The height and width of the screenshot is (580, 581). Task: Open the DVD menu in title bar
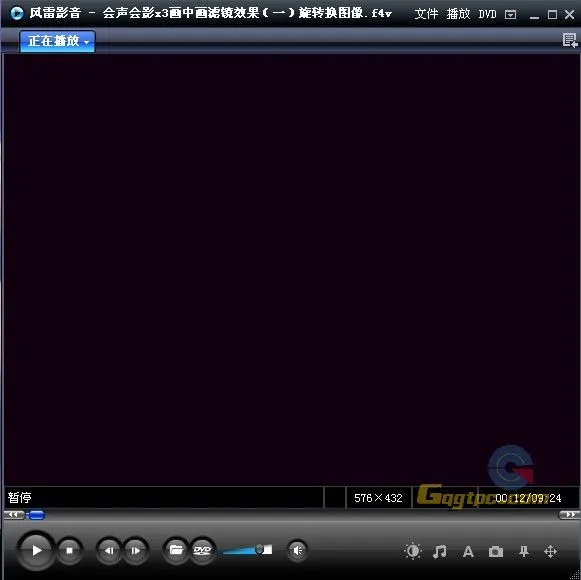487,14
